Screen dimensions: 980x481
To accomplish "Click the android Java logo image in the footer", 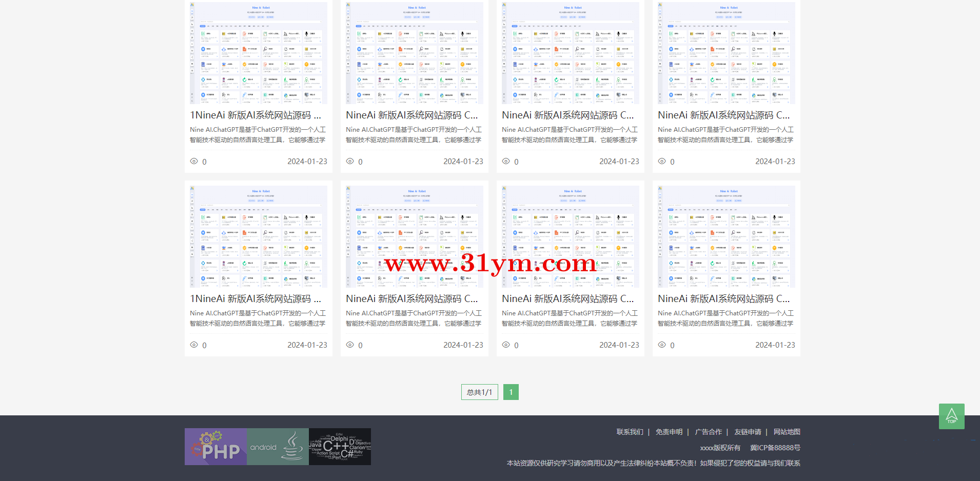I will pyautogui.click(x=278, y=447).
